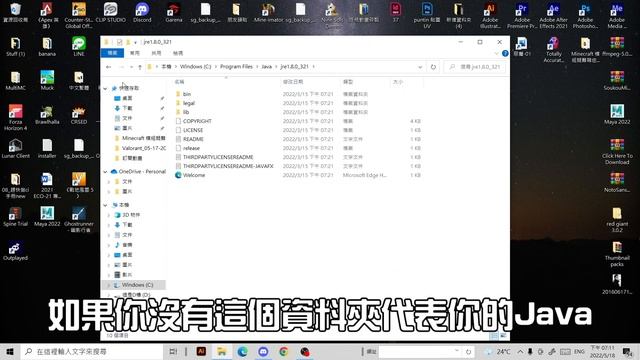The width and height of the screenshot is (640, 360).
Task: Open Google Chrome from the taskbar
Action: click(x=284, y=351)
